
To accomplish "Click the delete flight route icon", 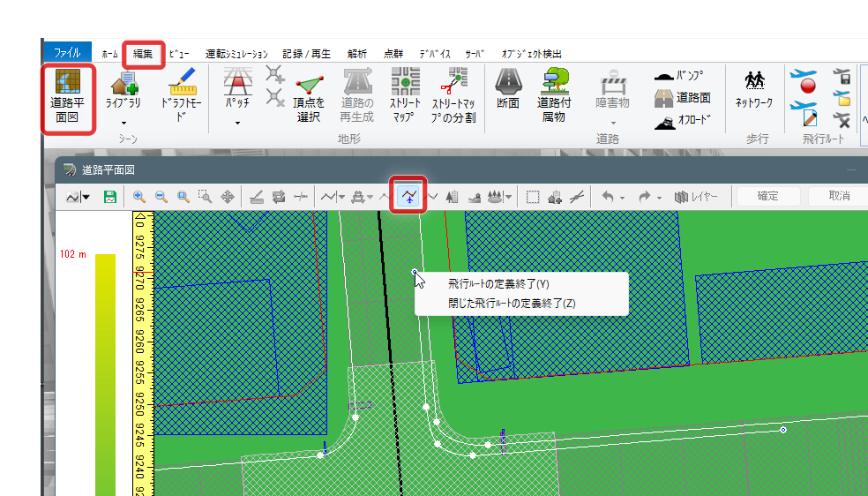I will point(842,119).
